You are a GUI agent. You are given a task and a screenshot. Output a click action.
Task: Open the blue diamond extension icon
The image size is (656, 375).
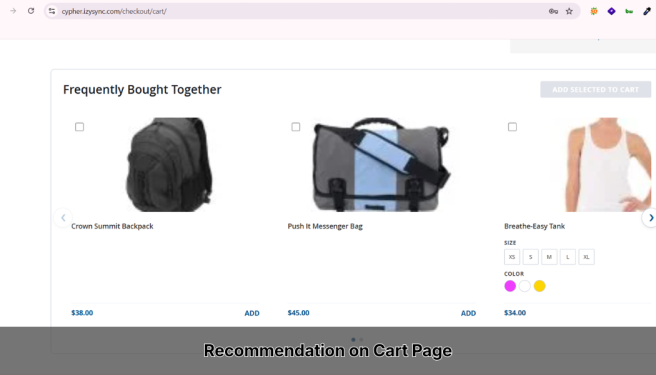pos(611,11)
